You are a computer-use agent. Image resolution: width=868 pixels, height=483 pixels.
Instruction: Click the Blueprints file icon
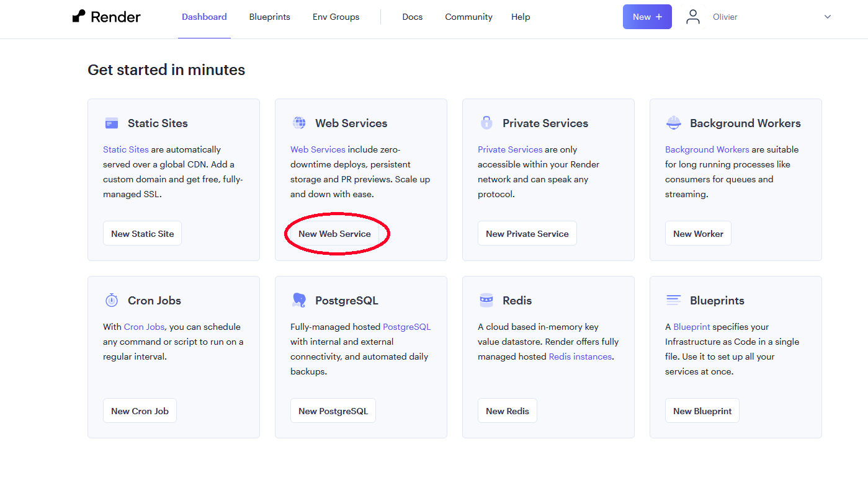(x=673, y=300)
